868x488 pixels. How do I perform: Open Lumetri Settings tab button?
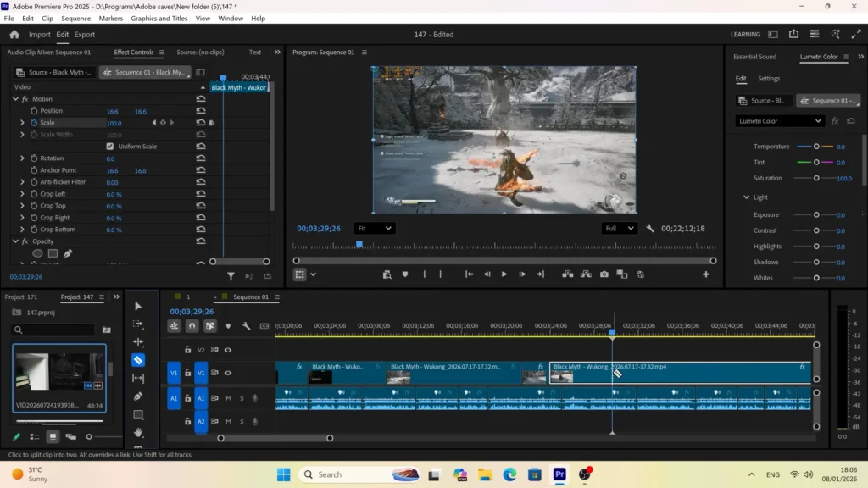(x=769, y=79)
